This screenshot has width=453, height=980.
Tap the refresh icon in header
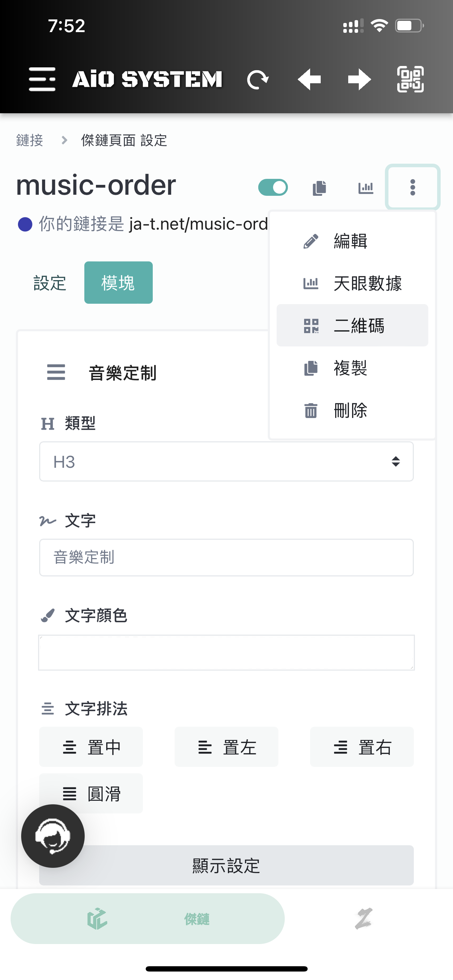pyautogui.click(x=258, y=79)
